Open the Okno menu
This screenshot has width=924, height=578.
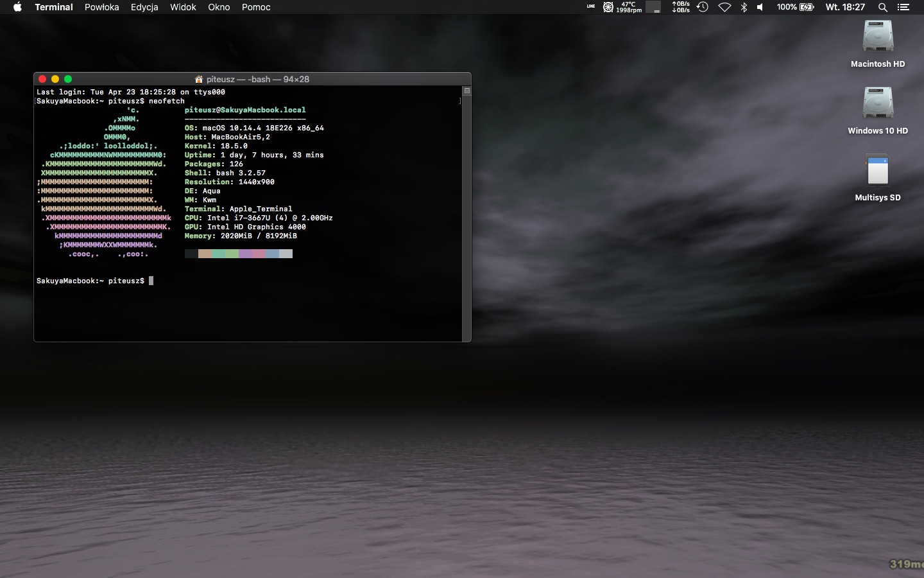pyautogui.click(x=219, y=7)
